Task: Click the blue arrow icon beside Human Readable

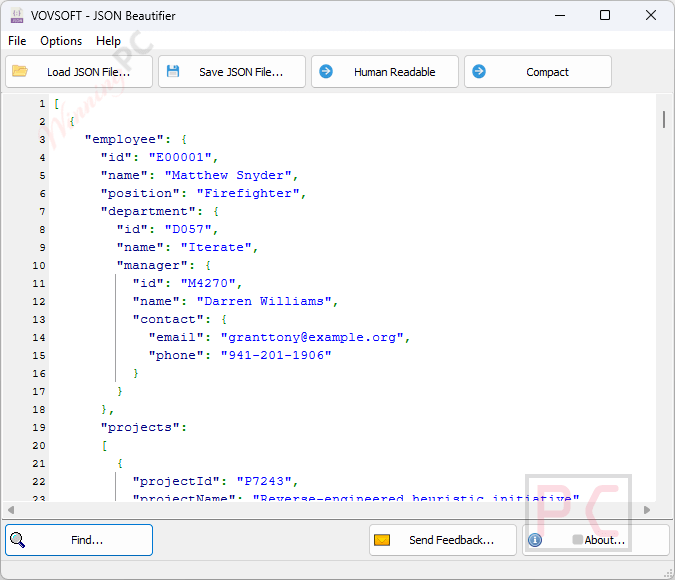Action: [x=326, y=71]
